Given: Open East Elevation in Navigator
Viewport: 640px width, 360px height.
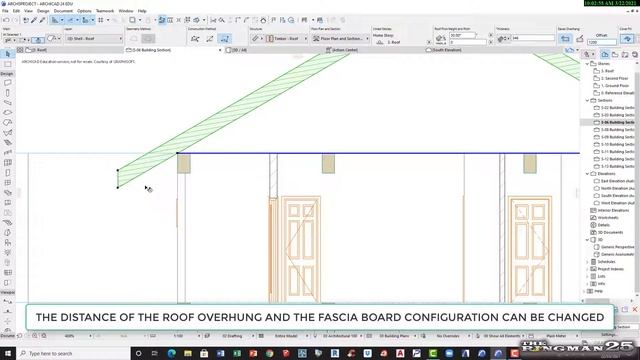Looking at the screenshot, I should [614, 181].
